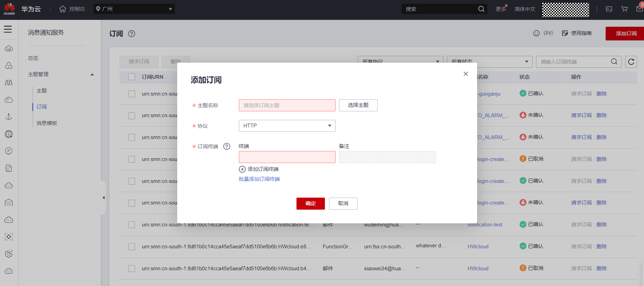This screenshot has height=286, width=644.
Task: Open the IP sidebar icon
Action: pyautogui.click(x=9, y=151)
